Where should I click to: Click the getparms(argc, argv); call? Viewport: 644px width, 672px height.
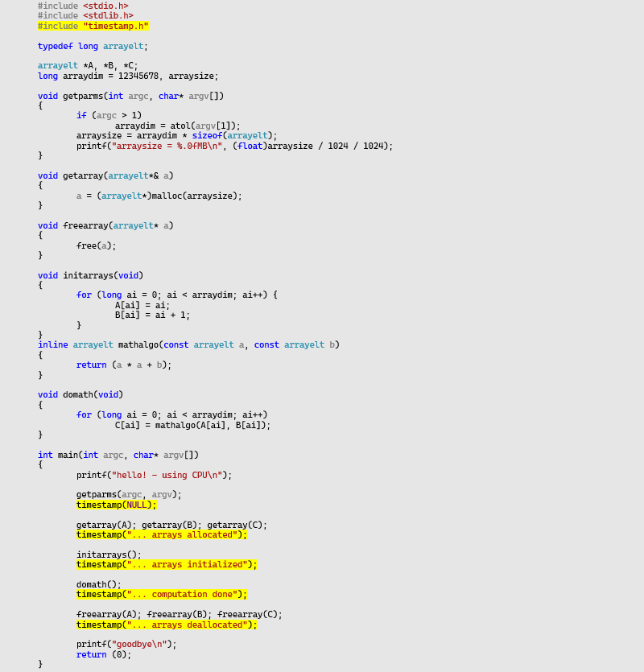pyautogui.click(x=129, y=495)
